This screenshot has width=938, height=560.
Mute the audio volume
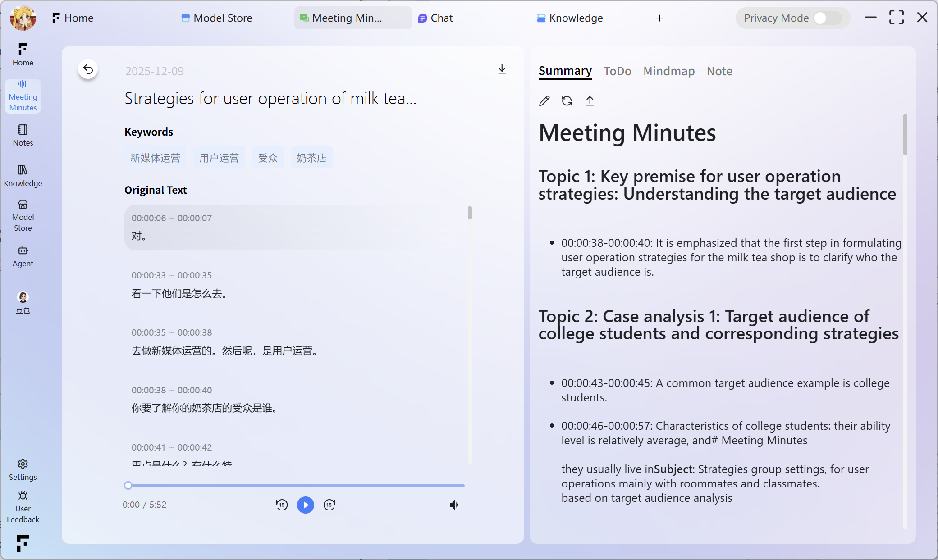click(454, 505)
